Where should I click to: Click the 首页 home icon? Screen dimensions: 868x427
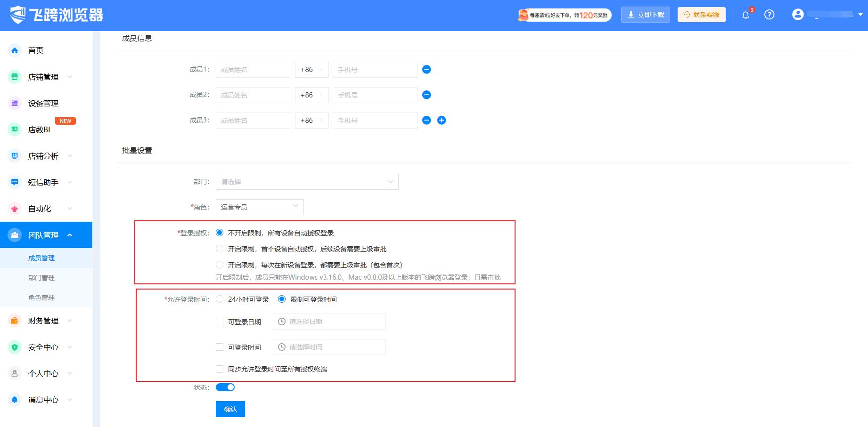click(x=15, y=50)
